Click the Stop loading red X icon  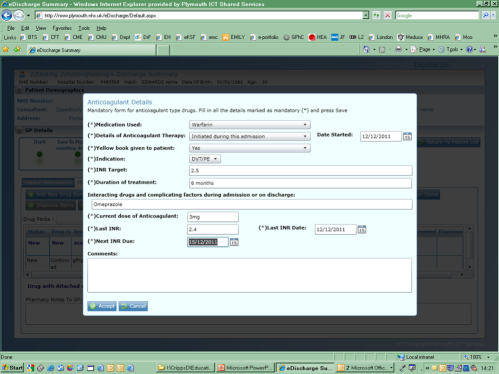pyautogui.click(x=387, y=15)
